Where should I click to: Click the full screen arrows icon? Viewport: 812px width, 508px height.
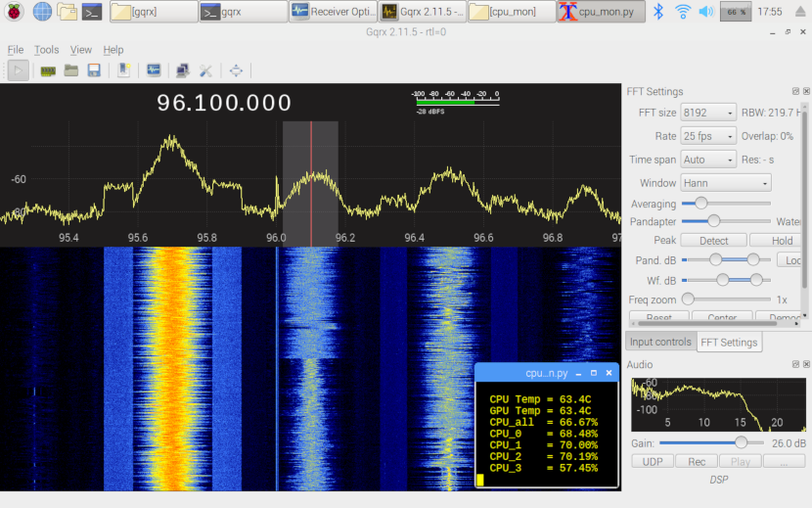(236, 70)
